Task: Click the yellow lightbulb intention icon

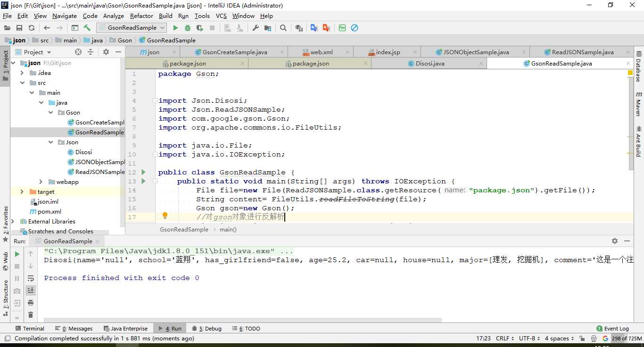Action: click(x=165, y=216)
